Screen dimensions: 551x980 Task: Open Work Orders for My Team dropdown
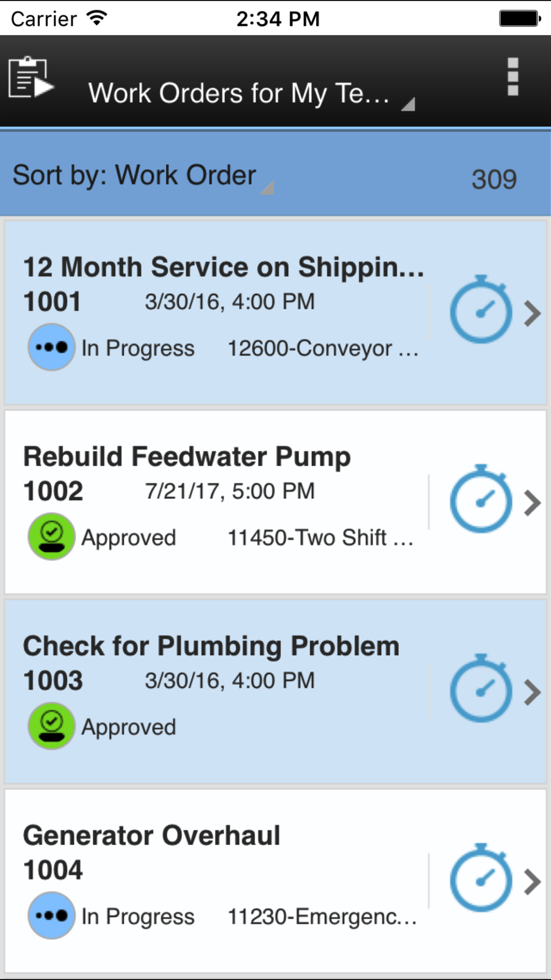pos(251,93)
